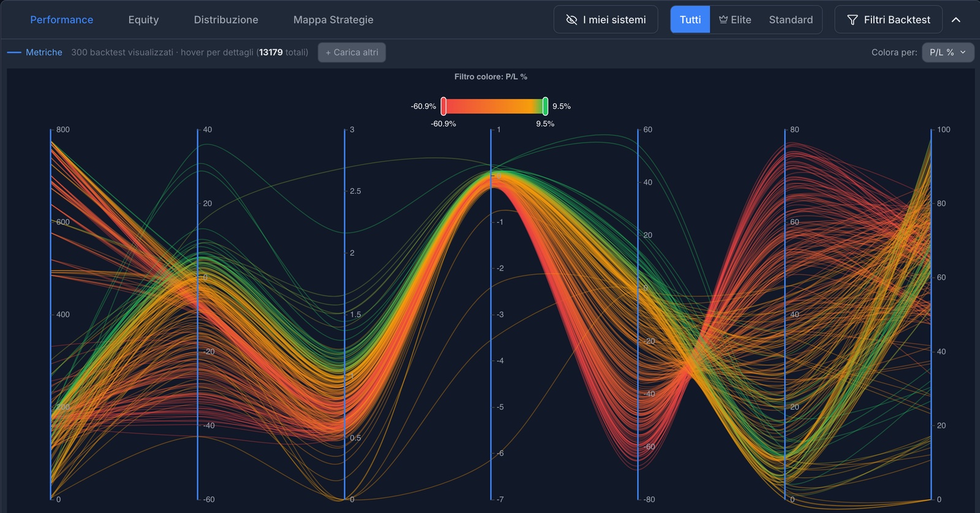Image resolution: width=980 pixels, height=513 pixels.
Task: Choose the Standard filter option
Action: [x=791, y=20]
